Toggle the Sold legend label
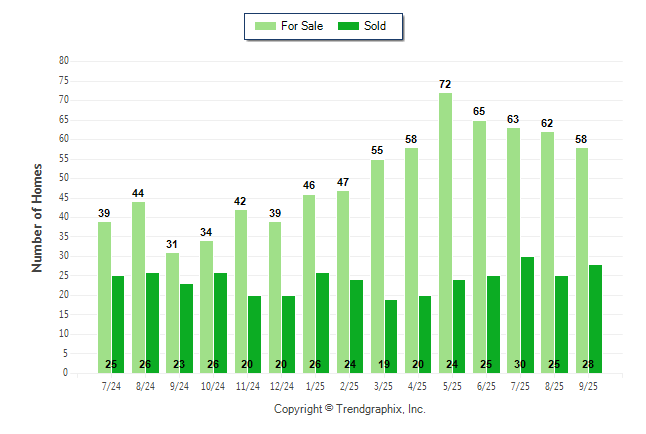Viewport: 646px width, 434px height. 375,26
